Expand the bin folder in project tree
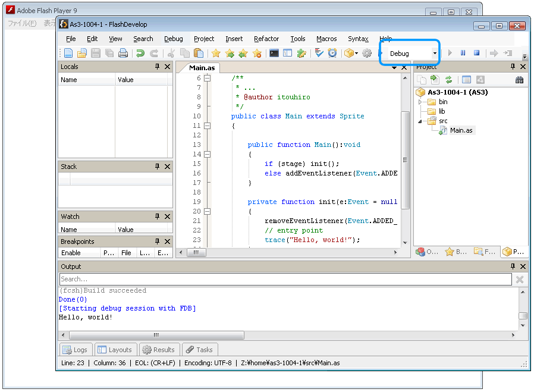The width and height of the screenshot is (534, 392). click(x=421, y=102)
